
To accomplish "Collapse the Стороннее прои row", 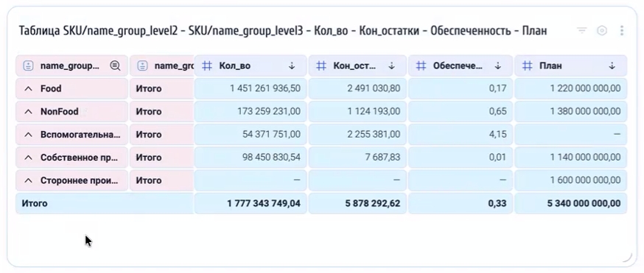I will (28, 180).
